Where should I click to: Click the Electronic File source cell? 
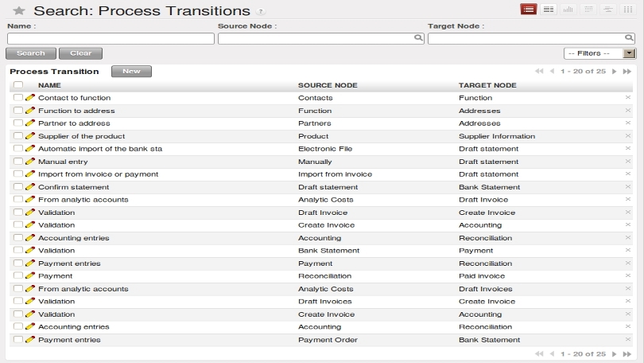tap(325, 149)
